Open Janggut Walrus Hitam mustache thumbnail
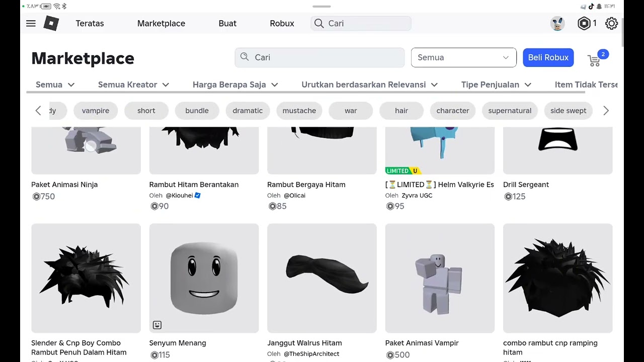 pyautogui.click(x=322, y=278)
